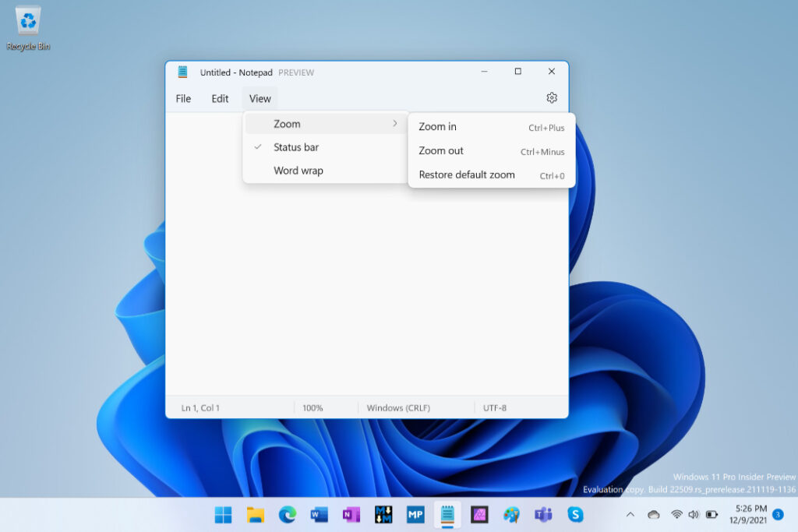Viewport: 798px width, 532px height.
Task: Toggle the volume icon in system tray
Action: (x=693, y=514)
